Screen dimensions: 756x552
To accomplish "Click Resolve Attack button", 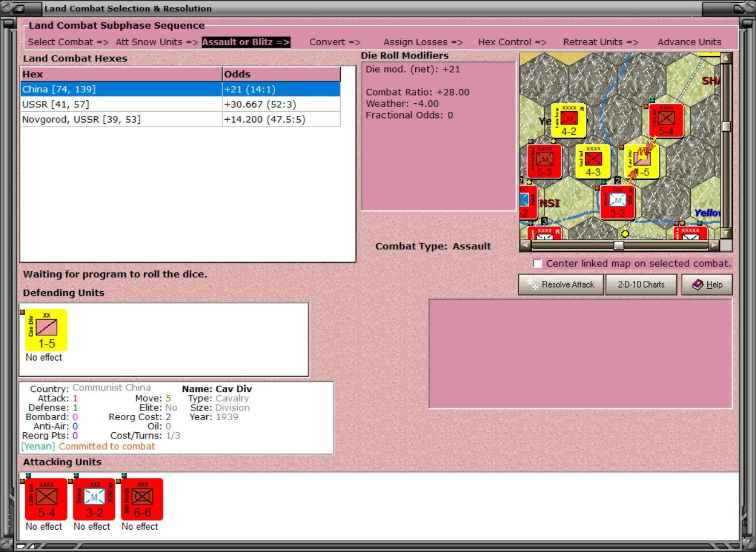I will [x=561, y=284].
